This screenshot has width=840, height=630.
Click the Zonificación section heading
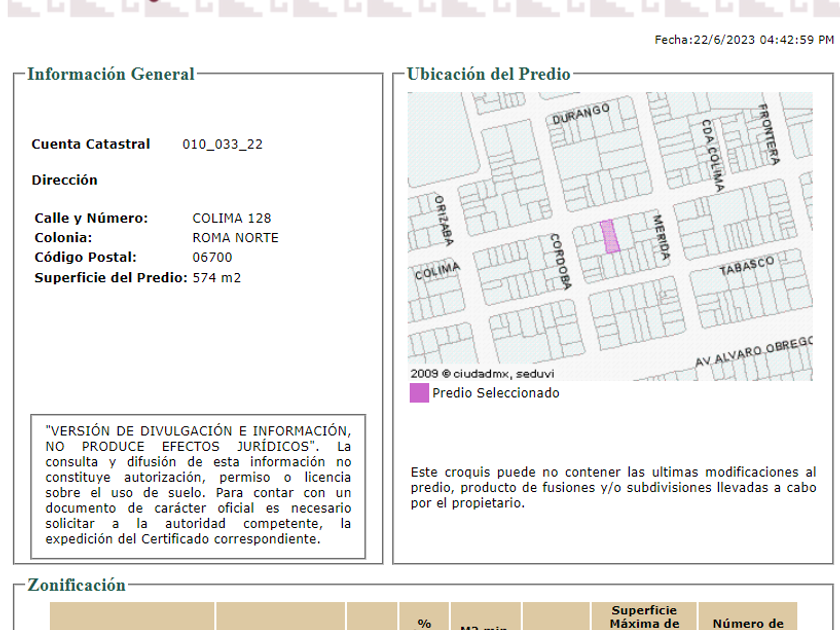[x=77, y=585]
